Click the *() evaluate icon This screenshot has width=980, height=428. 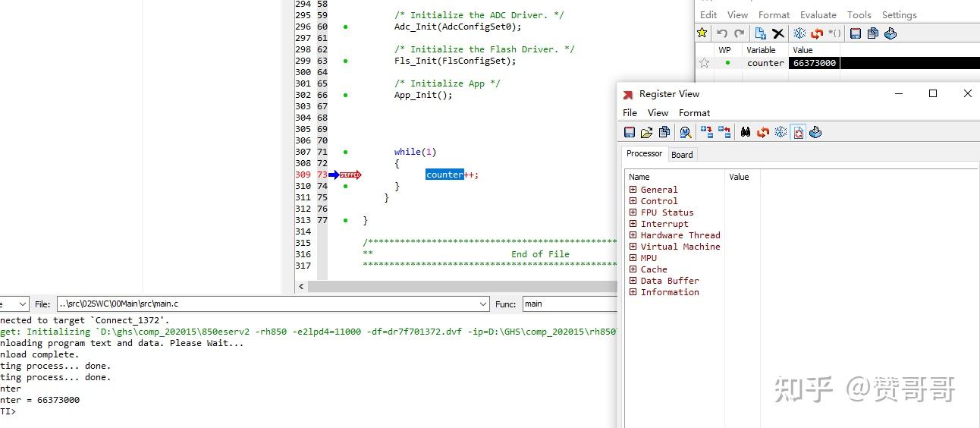pos(834,33)
